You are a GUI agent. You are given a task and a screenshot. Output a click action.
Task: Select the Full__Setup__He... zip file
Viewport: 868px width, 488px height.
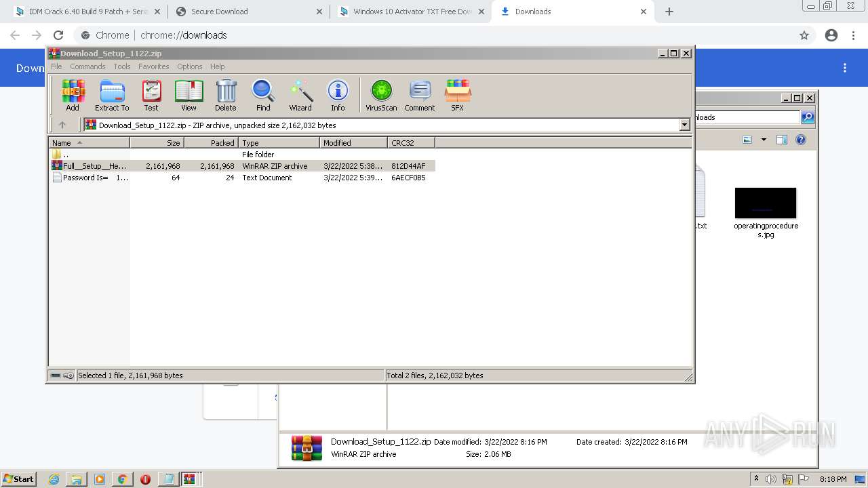(x=242, y=166)
